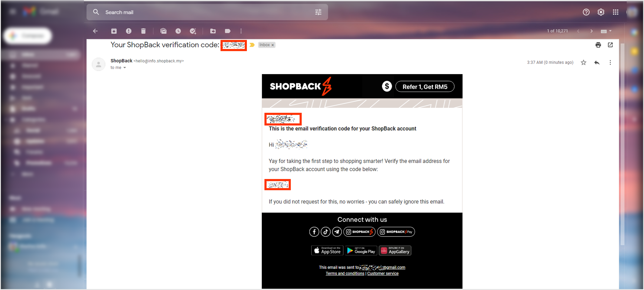Snooze this email with the clock icon
The image size is (644, 290).
178,31
